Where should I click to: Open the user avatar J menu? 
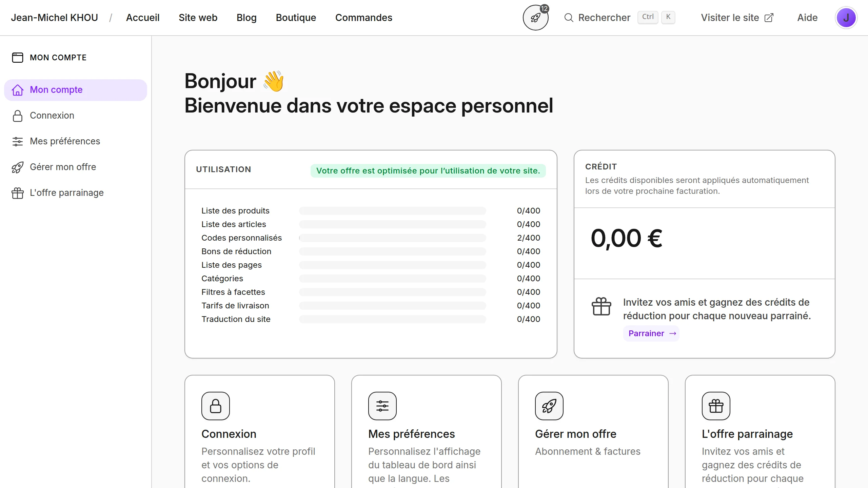(846, 18)
